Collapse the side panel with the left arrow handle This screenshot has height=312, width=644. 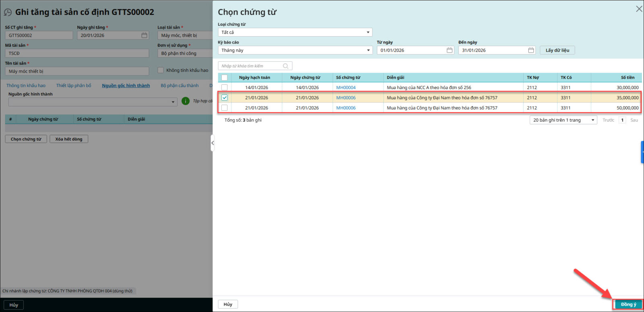tap(213, 143)
